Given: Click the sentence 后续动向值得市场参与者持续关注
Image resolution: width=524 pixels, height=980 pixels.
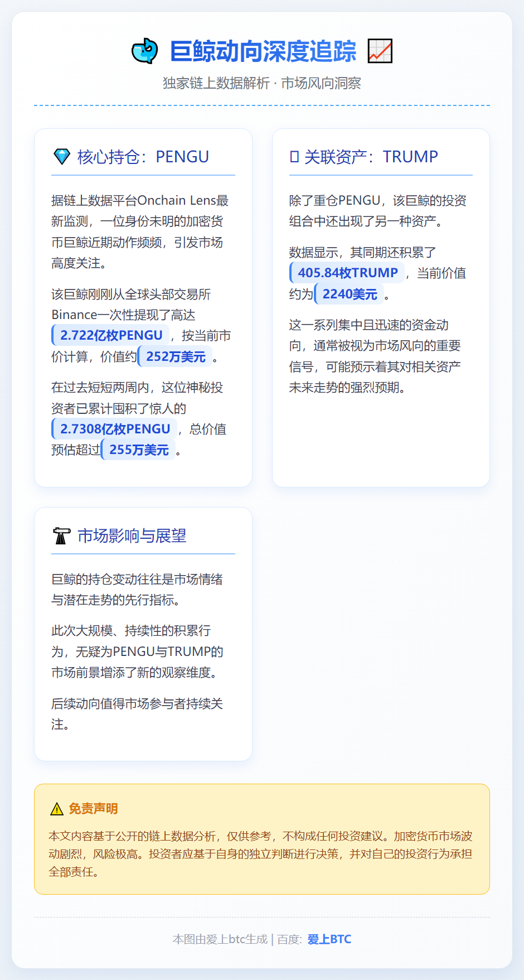Looking at the screenshot, I should pyautogui.click(x=137, y=714).
